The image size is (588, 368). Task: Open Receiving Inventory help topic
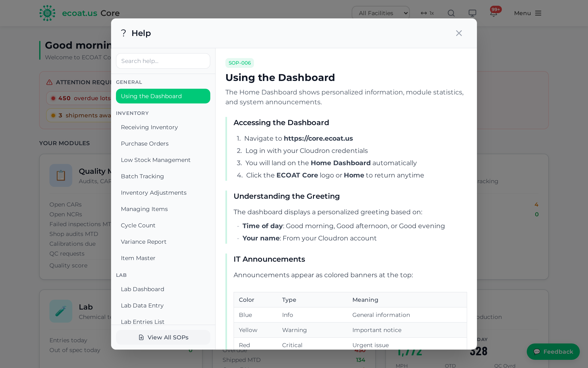(x=163, y=127)
